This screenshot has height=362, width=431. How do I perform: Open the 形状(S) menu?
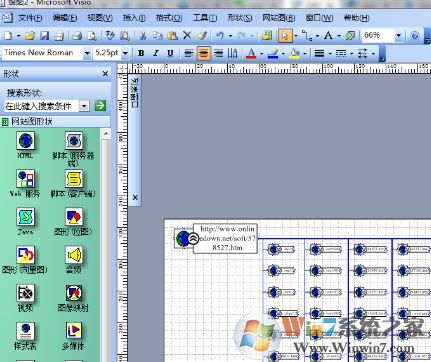coord(240,17)
